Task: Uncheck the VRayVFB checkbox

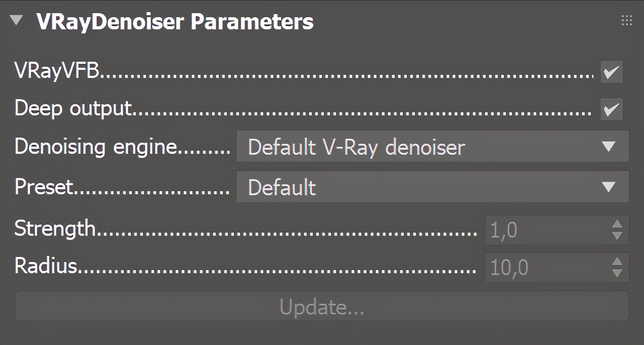Action: click(612, 72)
